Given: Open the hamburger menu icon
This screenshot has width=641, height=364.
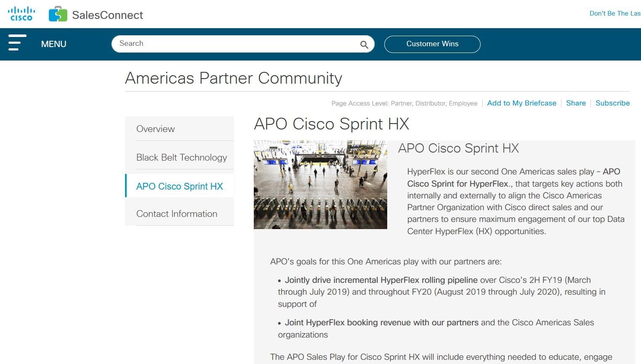Looking at the screenshot, I should [17, 43].
